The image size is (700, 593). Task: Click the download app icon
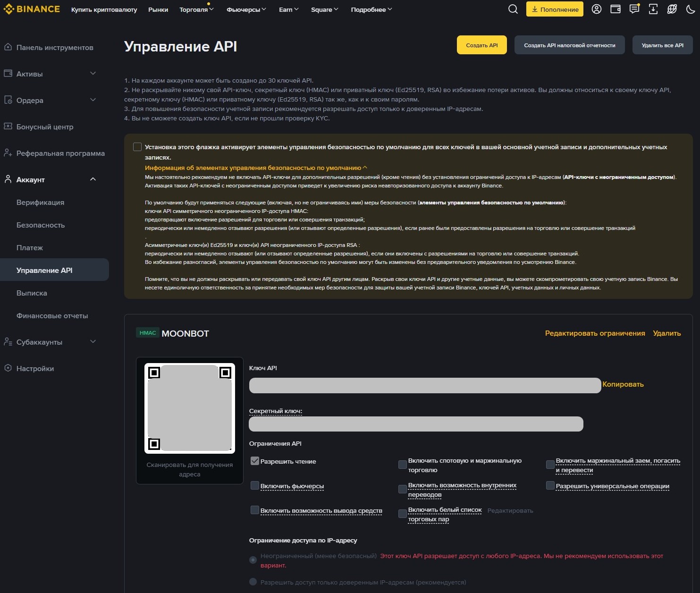coord(653,9)
